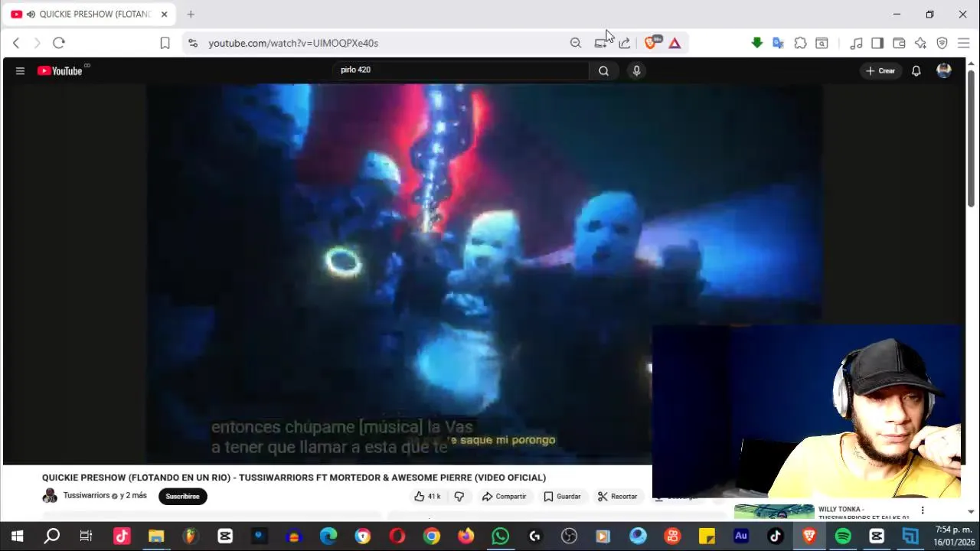Save video using Guardar button

tap(562, 497)
